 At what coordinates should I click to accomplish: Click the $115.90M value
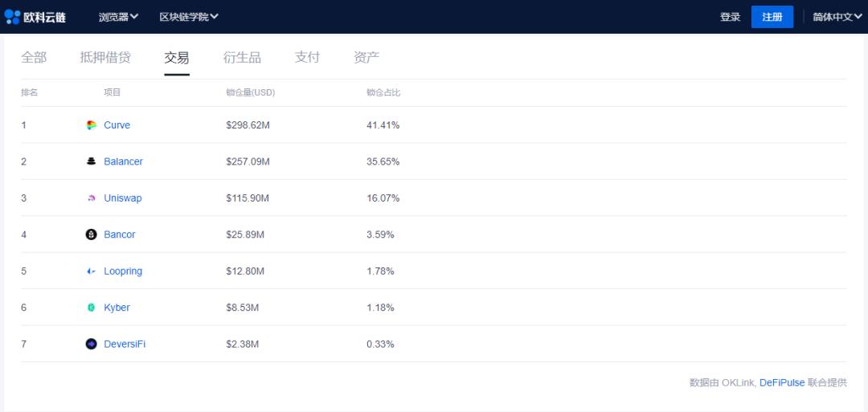[x=248, y=198]
